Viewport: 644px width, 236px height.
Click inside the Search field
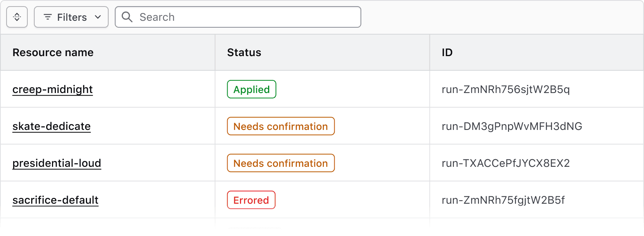point(238,17)
